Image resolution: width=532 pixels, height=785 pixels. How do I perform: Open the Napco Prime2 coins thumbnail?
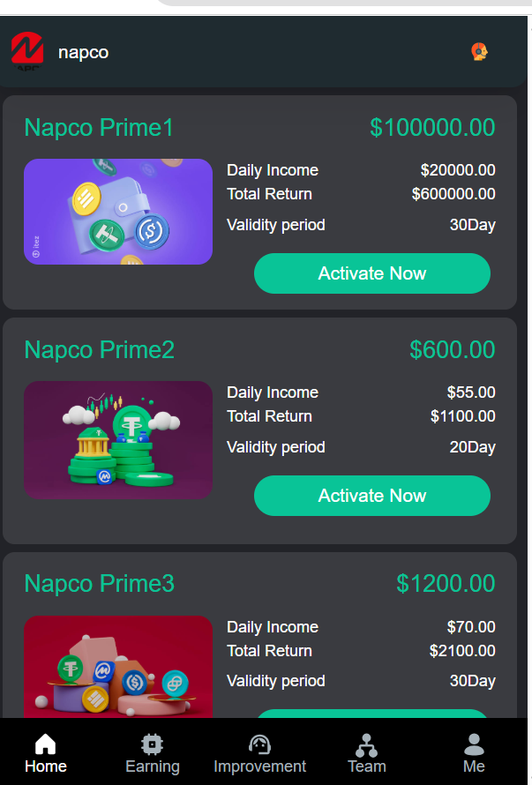(x=118, y=440)
